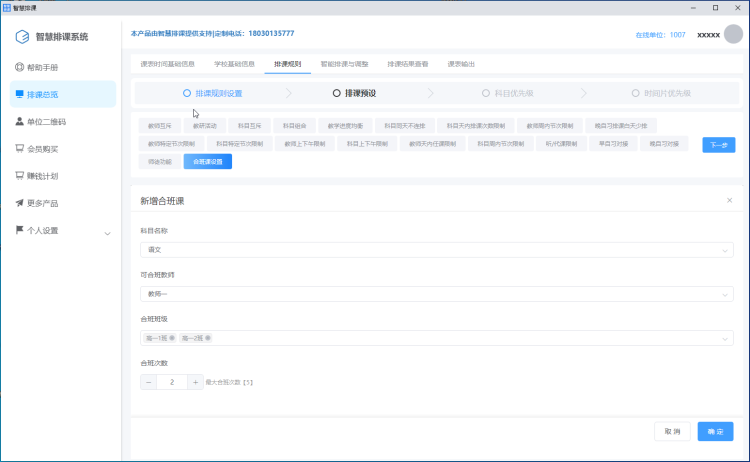750x462 pixels.
Task: Select the 教研活动 rule
Action: pyautogui.click(x=205, y=126)
